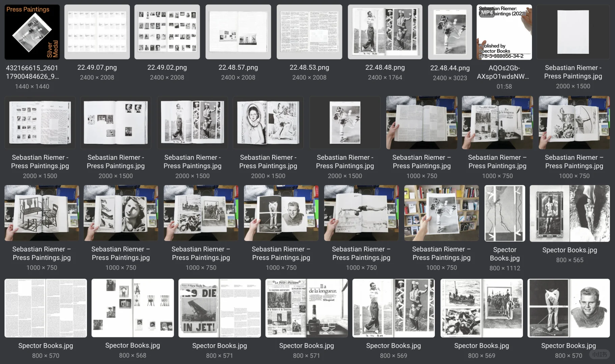Play the MP4 video thumbnail
615x364 pixels.
point(504,32)
